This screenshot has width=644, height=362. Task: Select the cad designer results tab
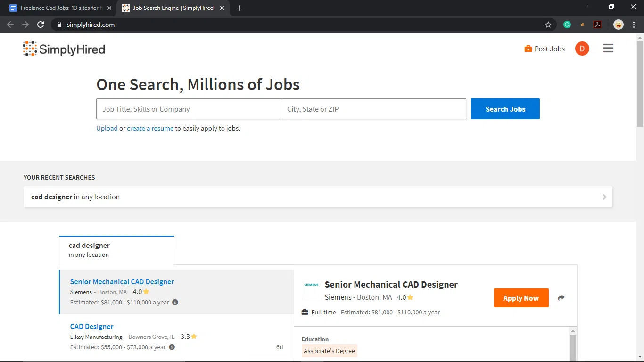[x=89, y=249]
